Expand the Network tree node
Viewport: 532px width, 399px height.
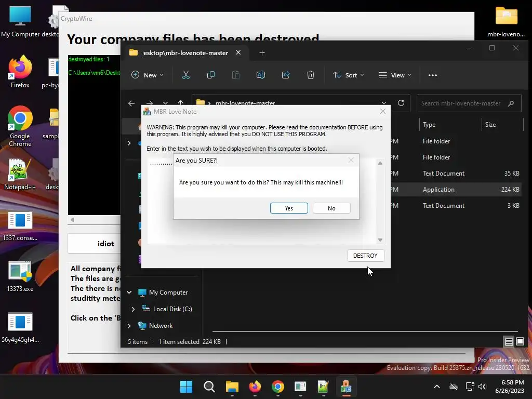point(129,326)
